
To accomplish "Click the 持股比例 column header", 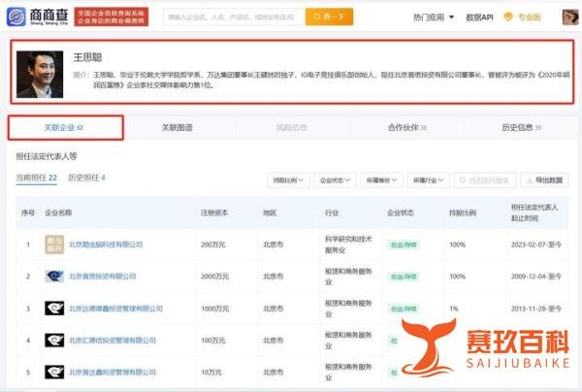I will pyautogui.click(x=463, y=212).
